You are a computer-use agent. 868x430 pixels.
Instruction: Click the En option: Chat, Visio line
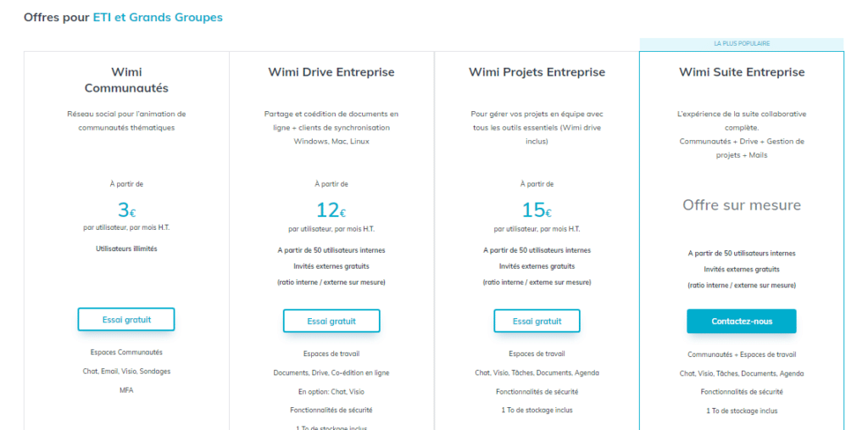[331, 392]
